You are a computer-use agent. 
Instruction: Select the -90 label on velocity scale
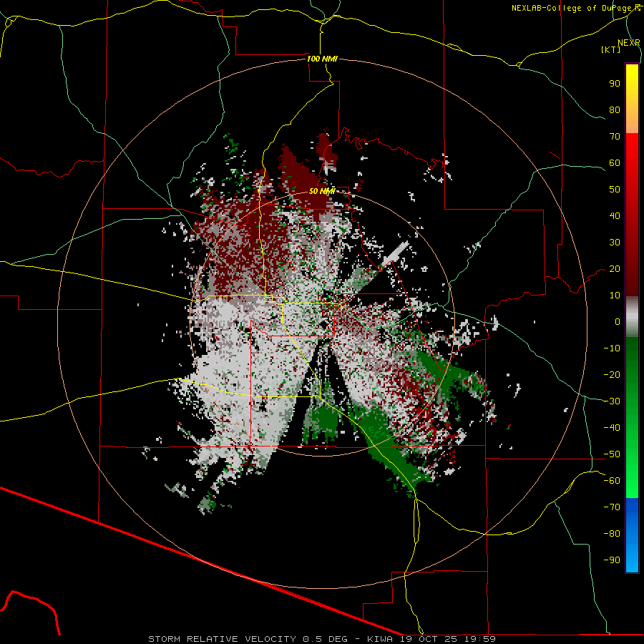click(x=612, y=560)
